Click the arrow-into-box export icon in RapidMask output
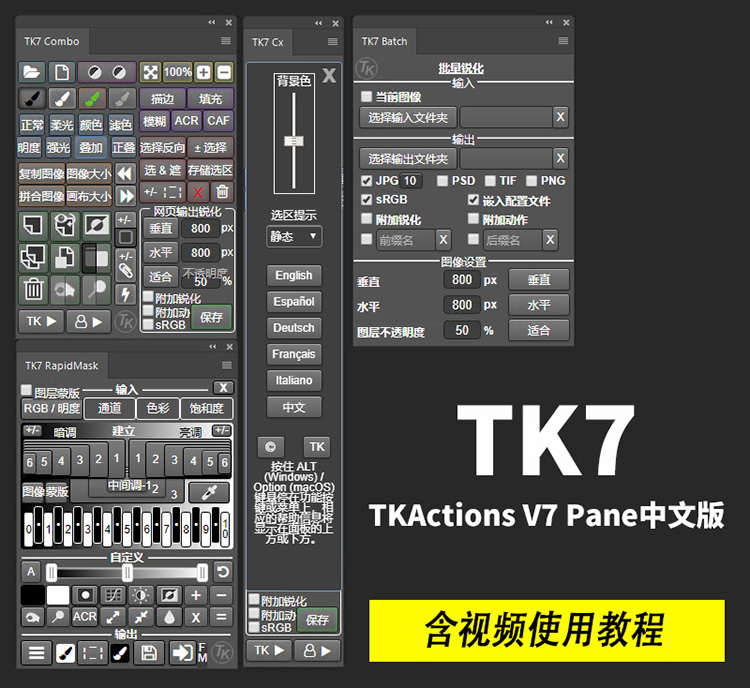Image resolution: width=750 pixels, height=688 pixels. (182, 653)
